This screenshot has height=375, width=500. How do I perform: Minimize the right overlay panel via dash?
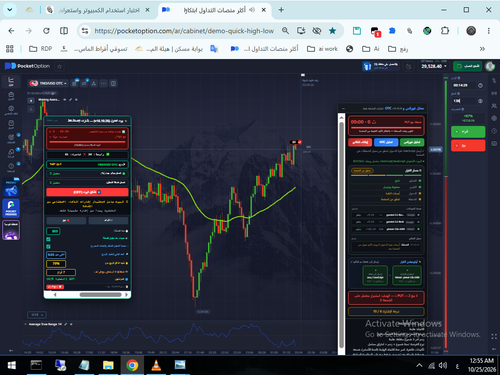point(344,108)
